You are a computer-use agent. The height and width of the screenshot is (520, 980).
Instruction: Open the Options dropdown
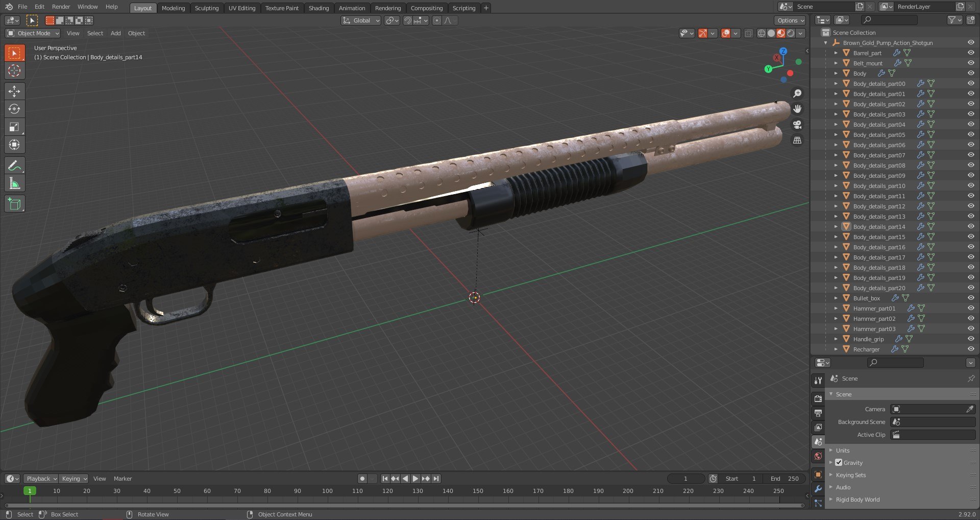tap(790, 20)
